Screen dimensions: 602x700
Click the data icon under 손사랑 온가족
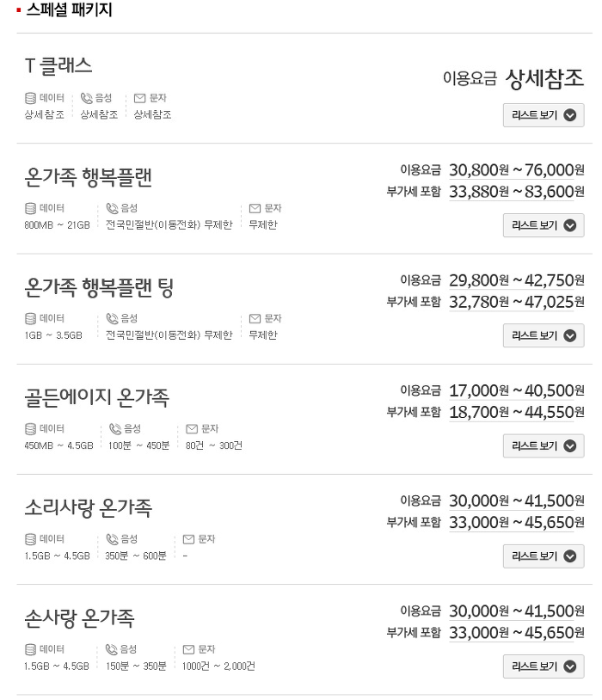[x=30, y=649]
